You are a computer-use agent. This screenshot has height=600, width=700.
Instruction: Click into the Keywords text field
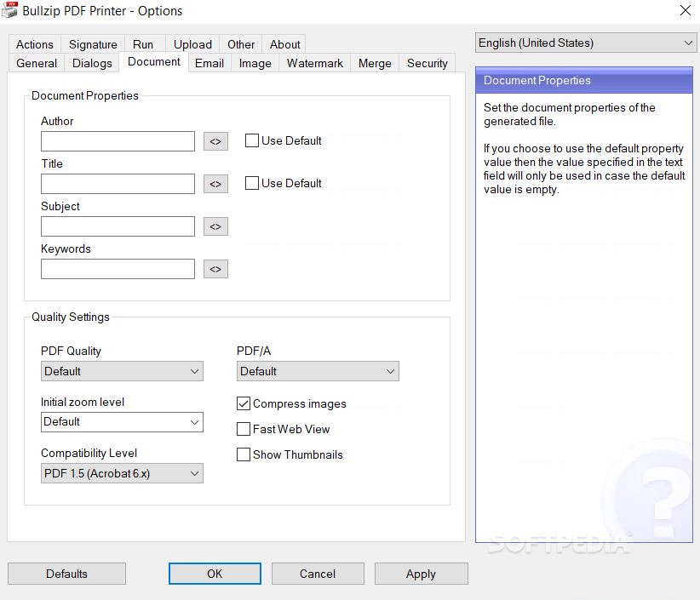point(118,269)
